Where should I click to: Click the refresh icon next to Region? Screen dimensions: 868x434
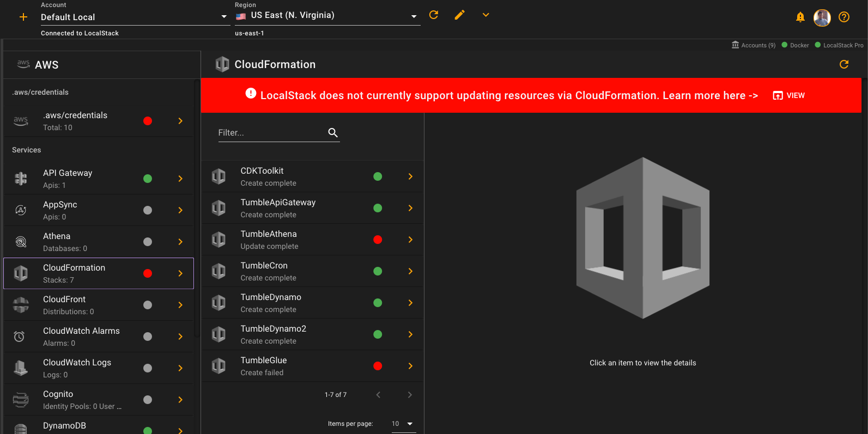pyautogui.click(x=434, y=15)
